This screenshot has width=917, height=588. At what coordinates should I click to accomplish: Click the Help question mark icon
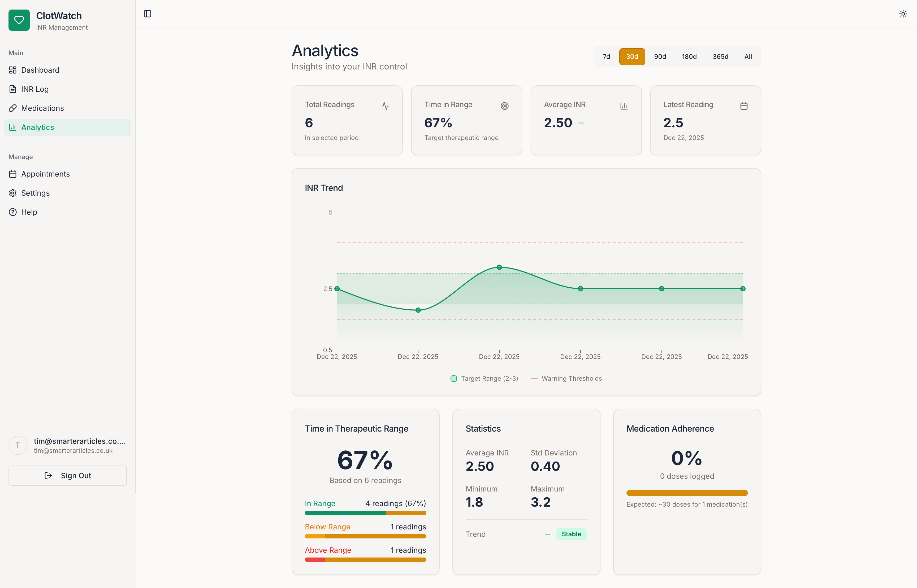point(13,212)
